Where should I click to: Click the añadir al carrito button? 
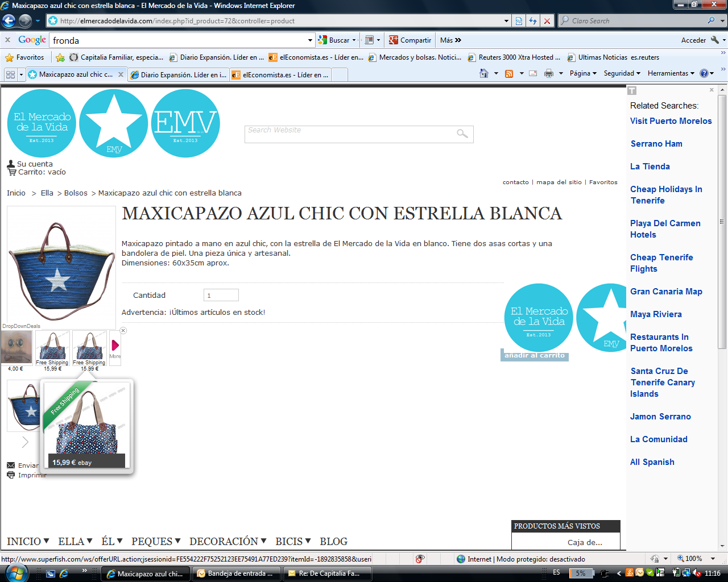click(x=535, y=355)
